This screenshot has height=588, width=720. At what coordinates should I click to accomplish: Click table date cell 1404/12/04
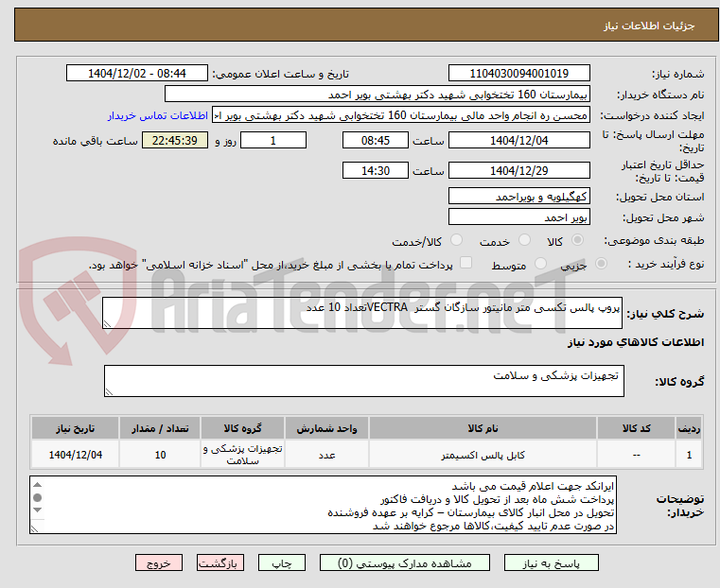pyautogui.click(x=76, y=455)
